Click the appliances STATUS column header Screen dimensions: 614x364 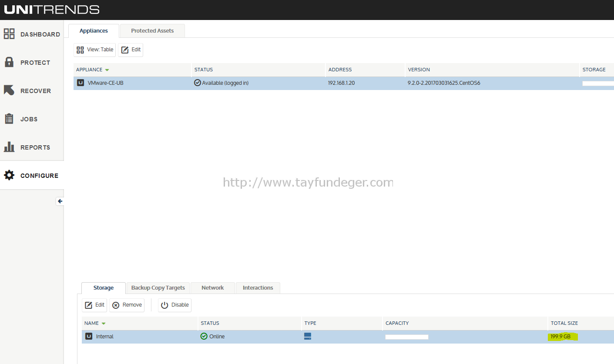point(258,70)
